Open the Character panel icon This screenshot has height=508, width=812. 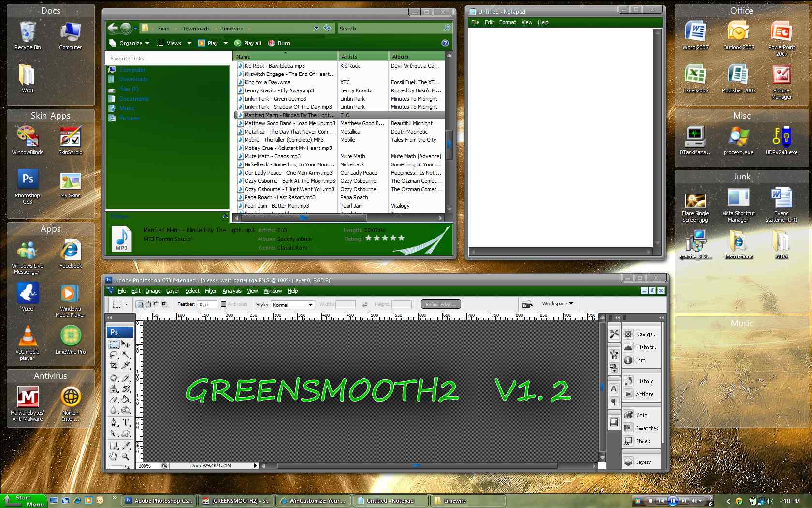(614, 388)
